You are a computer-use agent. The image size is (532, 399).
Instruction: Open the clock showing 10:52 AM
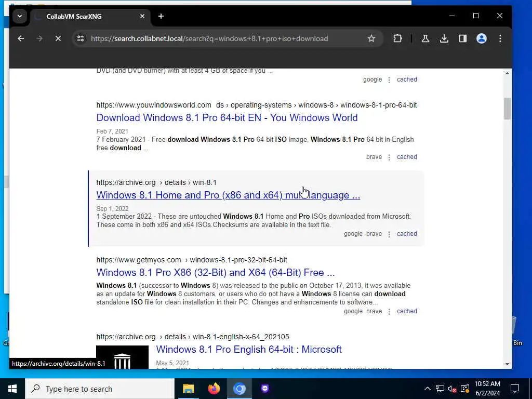pyautogui.click(x=487, y=389)
